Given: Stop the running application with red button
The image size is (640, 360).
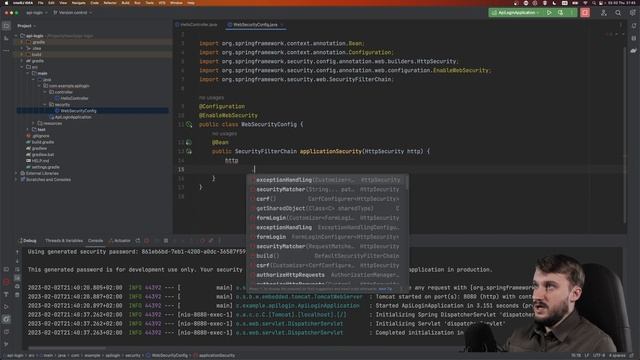Looking at the screenshot, I should click(585, 13).
